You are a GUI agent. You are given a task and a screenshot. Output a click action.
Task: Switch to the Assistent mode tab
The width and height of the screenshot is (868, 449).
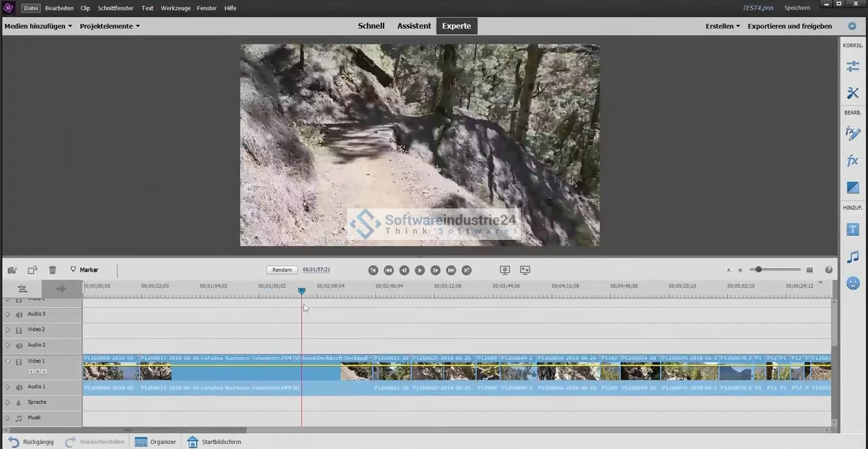(x=414, y=26)
